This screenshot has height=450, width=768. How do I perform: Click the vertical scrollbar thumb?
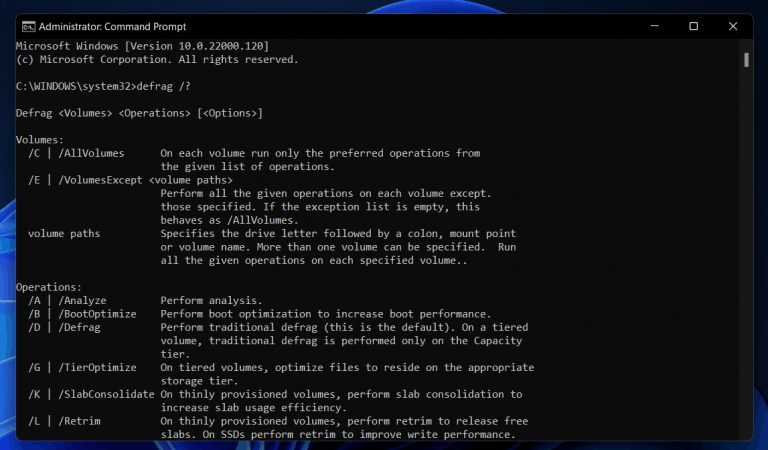click(x=746, y=59)
